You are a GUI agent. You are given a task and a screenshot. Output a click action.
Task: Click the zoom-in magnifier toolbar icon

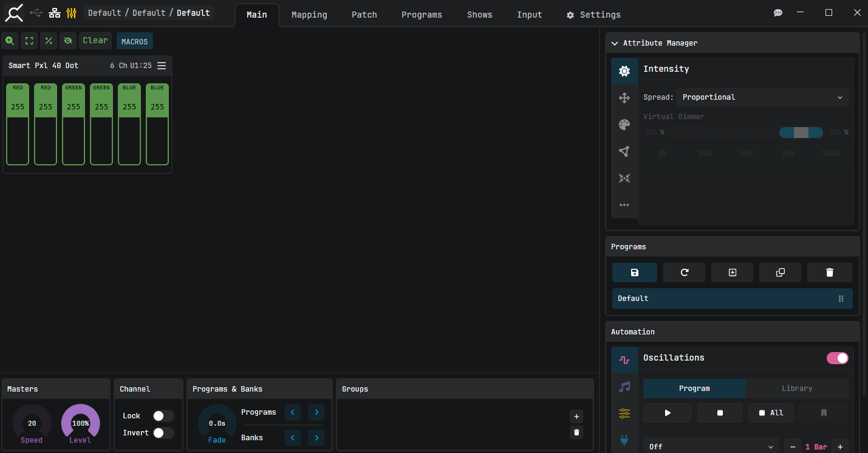tap(10, 41)
